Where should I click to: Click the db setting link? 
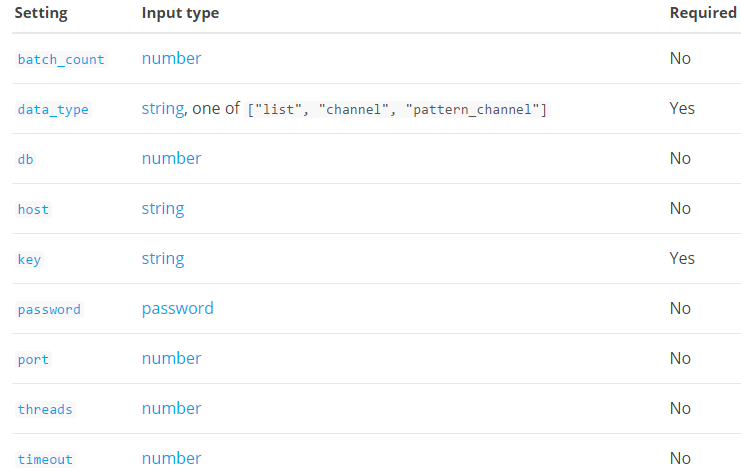tap(25, 159)
